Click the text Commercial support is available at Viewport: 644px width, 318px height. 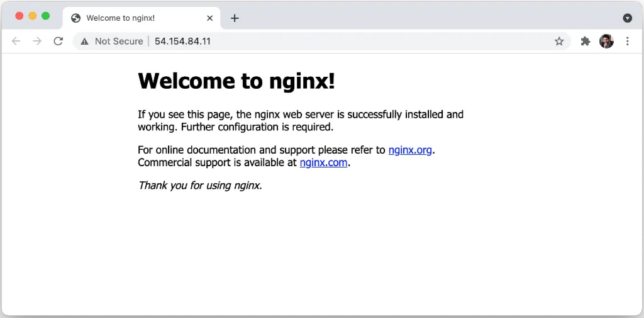[217, 163]
